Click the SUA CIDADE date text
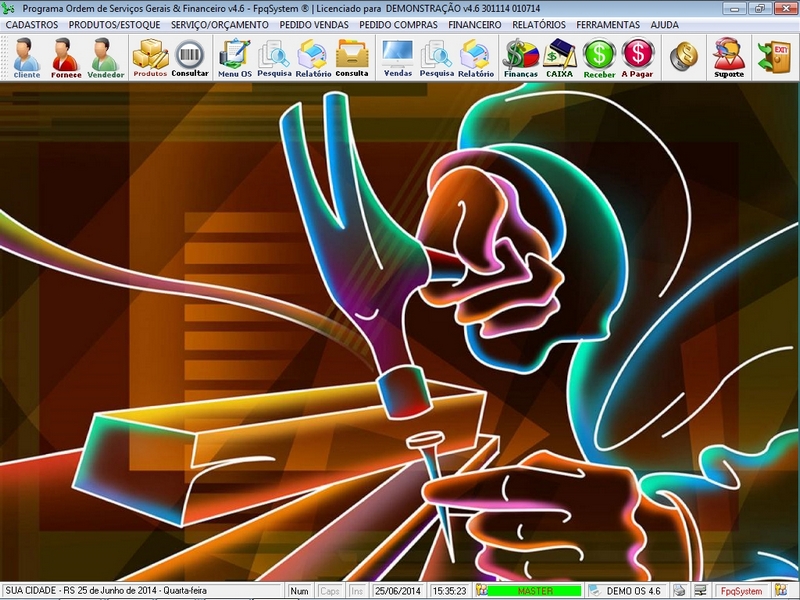The image size is (800, 600). click(106, 591)
